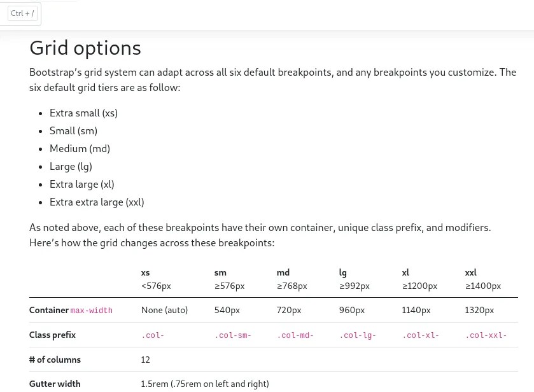
Task: Click the ".col-md-" class prefix cell
Action: (295, 335)
